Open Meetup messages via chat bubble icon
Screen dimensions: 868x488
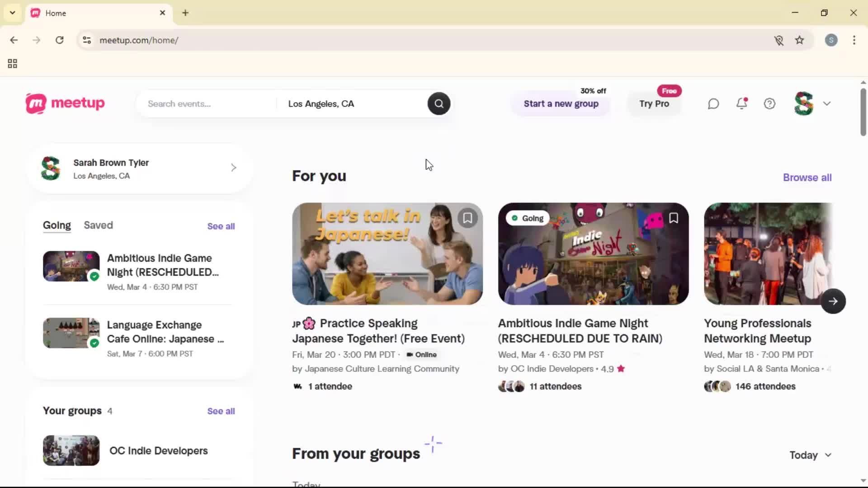[713, 103]
